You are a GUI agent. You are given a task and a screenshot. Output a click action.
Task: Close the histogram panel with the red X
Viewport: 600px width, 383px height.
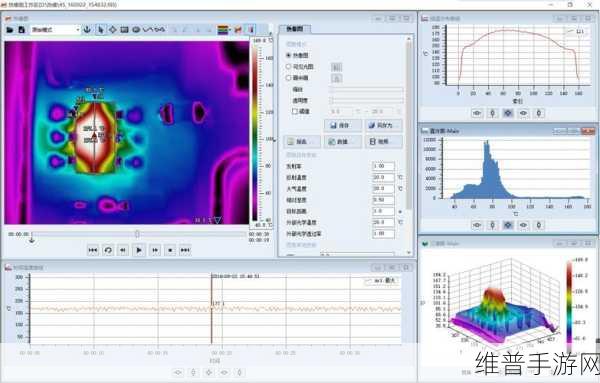(587, 131)
